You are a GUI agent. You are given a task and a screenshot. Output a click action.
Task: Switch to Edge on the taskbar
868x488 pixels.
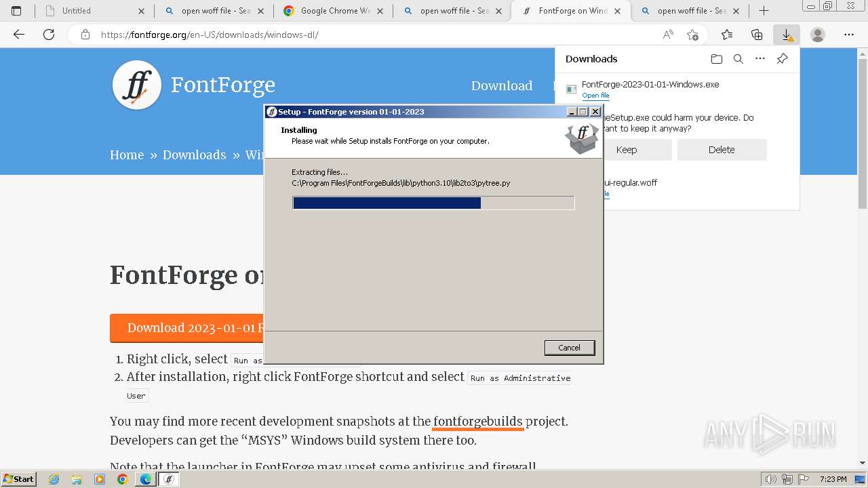click(146, 479)
